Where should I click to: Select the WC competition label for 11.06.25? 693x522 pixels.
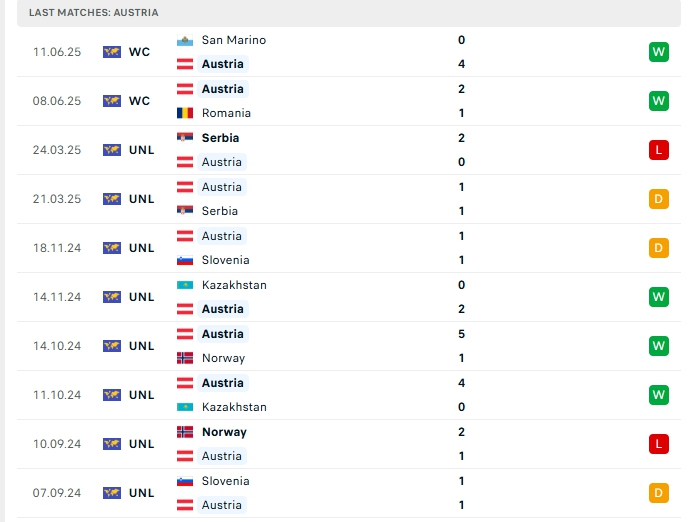(139, 52)
